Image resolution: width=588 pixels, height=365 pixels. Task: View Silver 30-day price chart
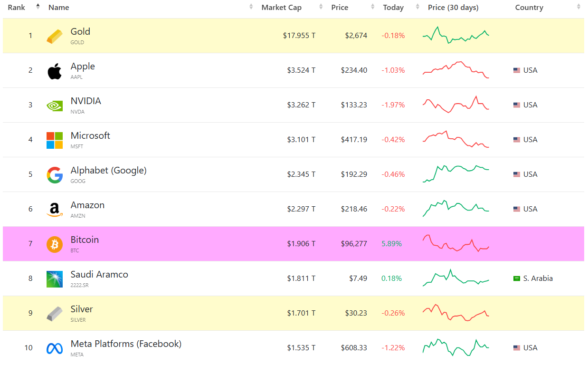[x=456, y=313]
